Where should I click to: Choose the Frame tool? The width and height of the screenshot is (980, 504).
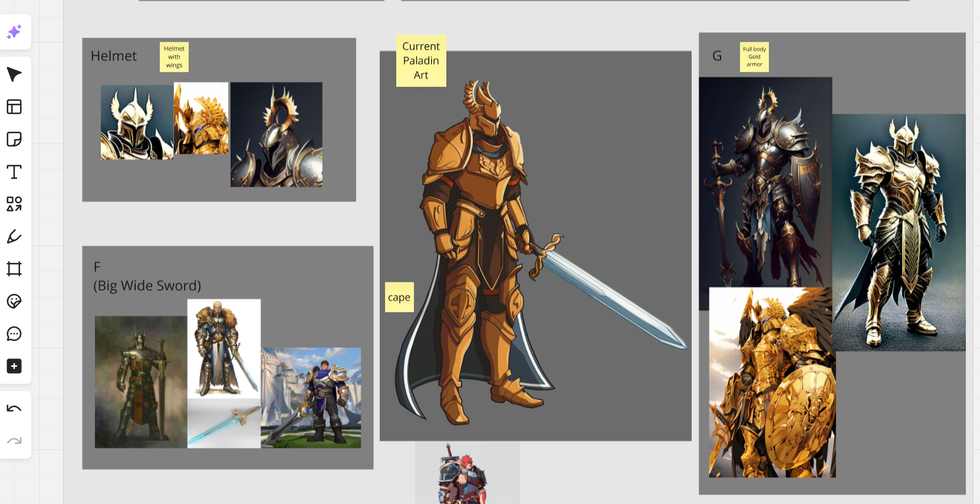click(x=14, y=269)
